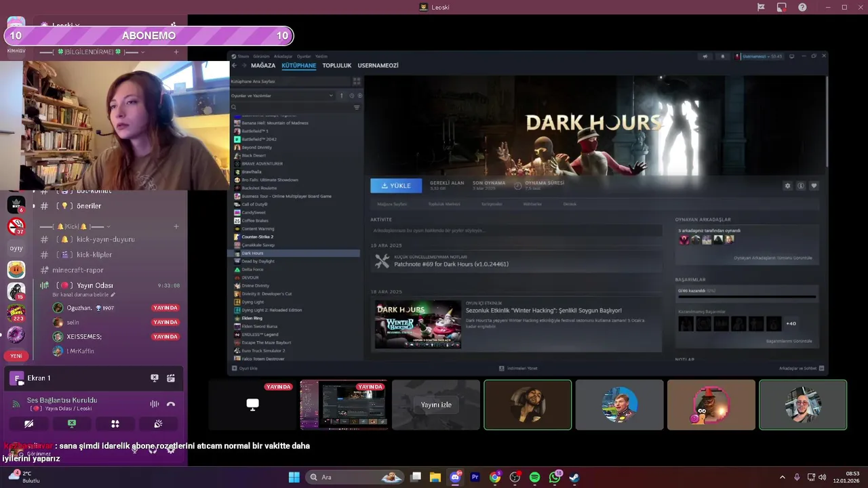
Task: Open File Explorer from taskbar
Action: tap(435, 477)
